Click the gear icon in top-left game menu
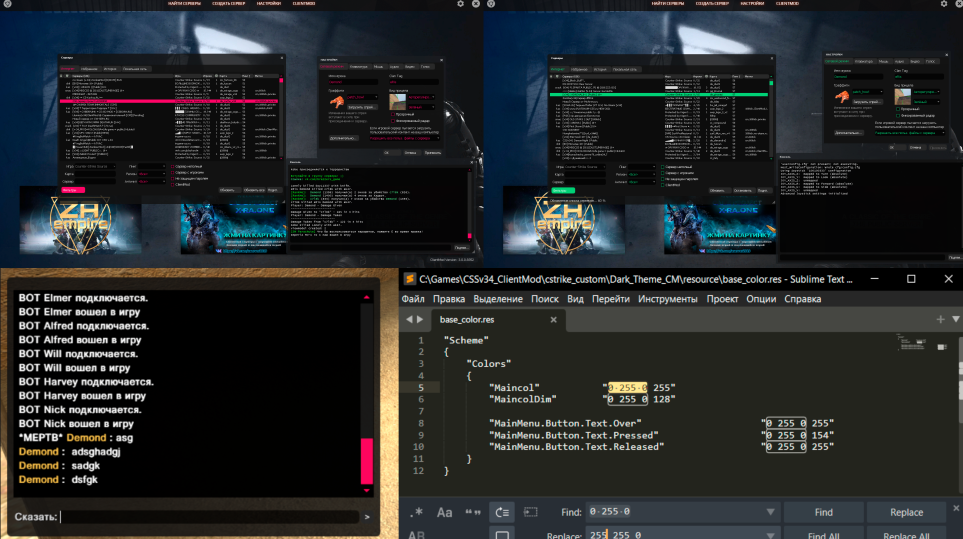 pos(460,4)
